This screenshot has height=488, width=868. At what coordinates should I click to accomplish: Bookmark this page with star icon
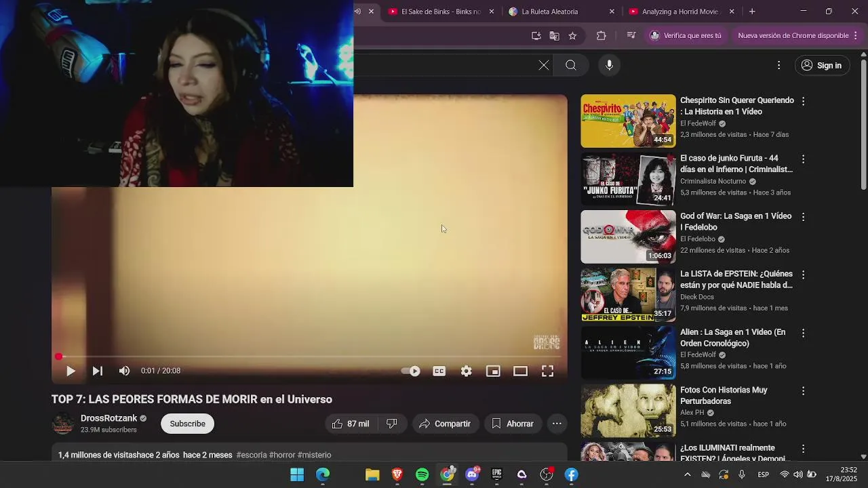tap(572, 35)
